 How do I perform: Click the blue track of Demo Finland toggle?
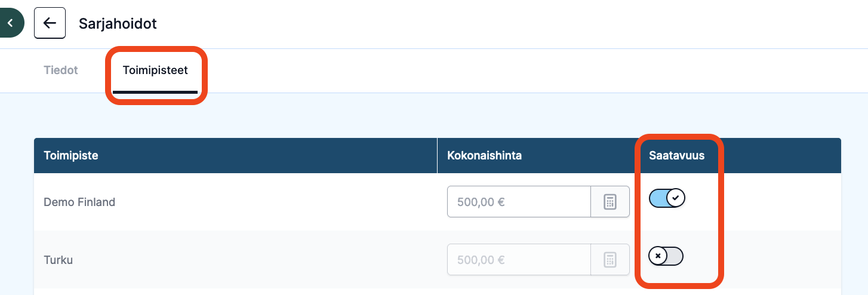point(658,198)
